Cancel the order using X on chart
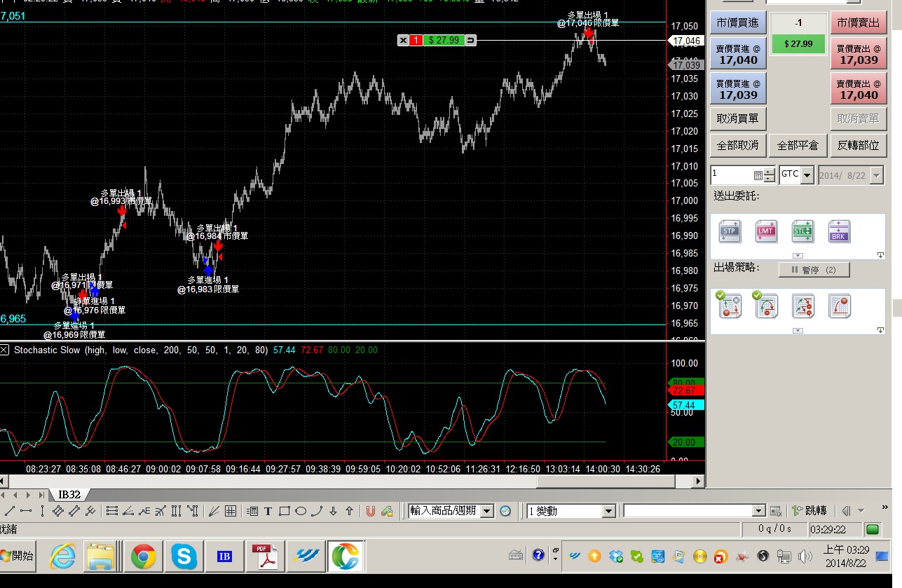Screen dimensions: 902x588 [x=403, y=41]
